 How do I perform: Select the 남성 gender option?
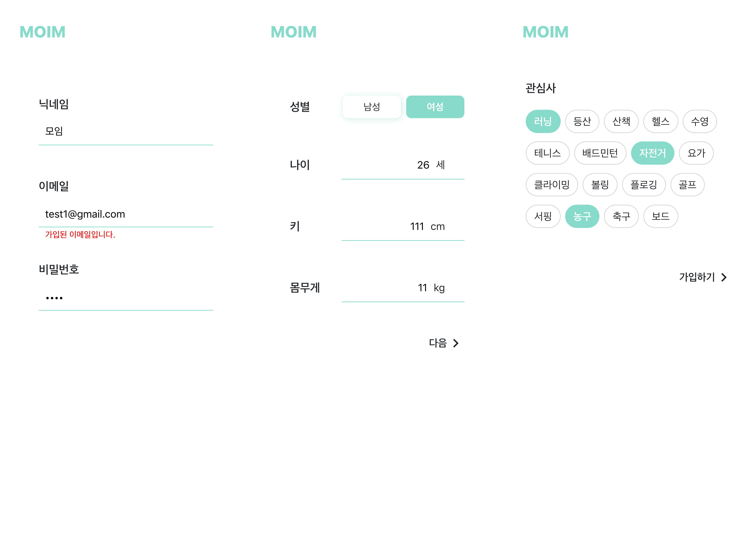click(x=372, y=107)
